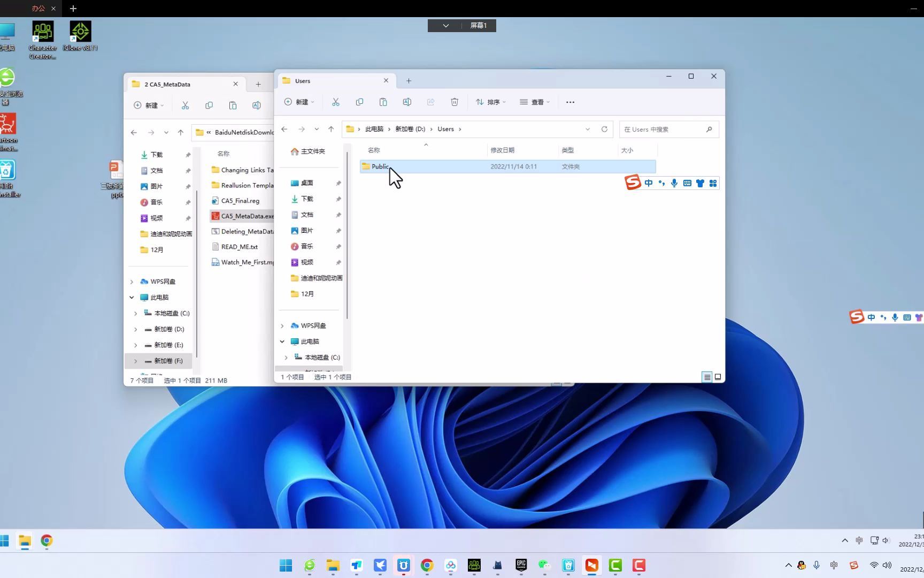Open the 查看 view dropdown
The height and width of the screenshot is (578, 924).
[x=535, y=102]
